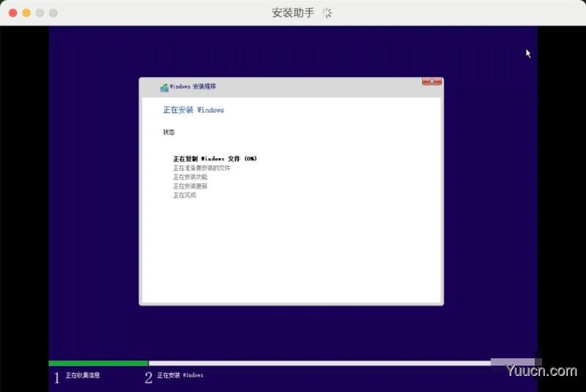Close the 安装助手 window with red button
This screenshot has width=586, height=392.
[12, 13]
